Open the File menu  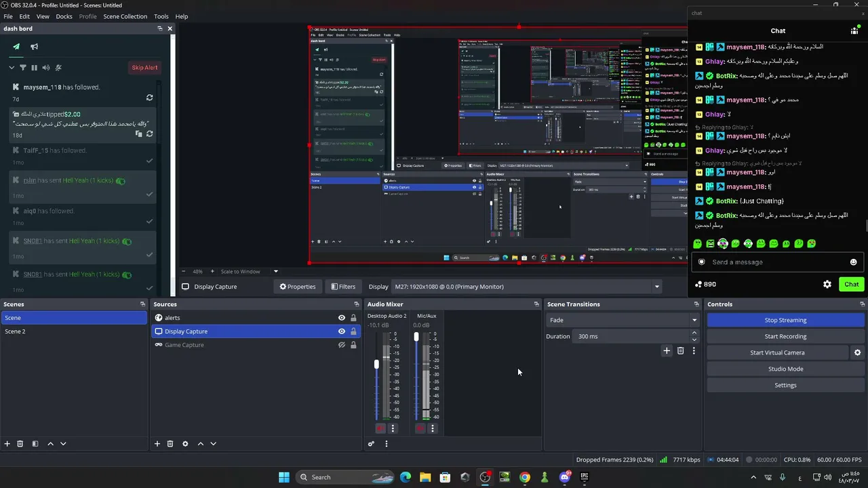(x=8, y=16)
